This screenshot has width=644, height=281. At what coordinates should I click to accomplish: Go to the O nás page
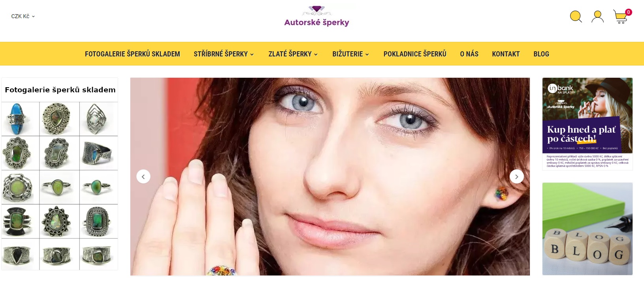coord(469,54)
